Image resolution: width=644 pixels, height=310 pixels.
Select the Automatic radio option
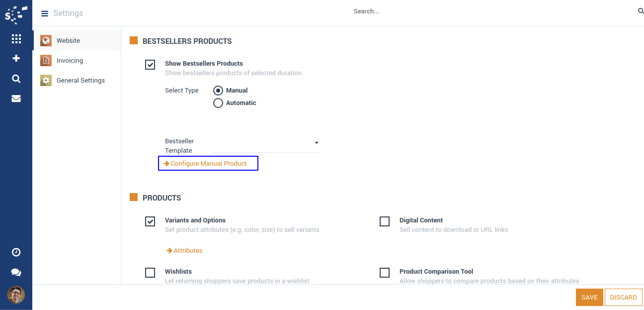[218, 103]
